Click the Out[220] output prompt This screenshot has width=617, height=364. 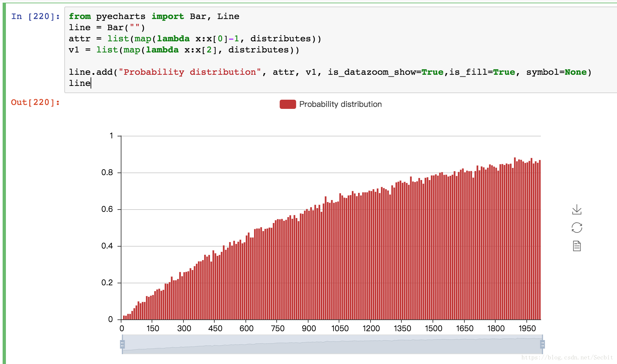point(35,102)
